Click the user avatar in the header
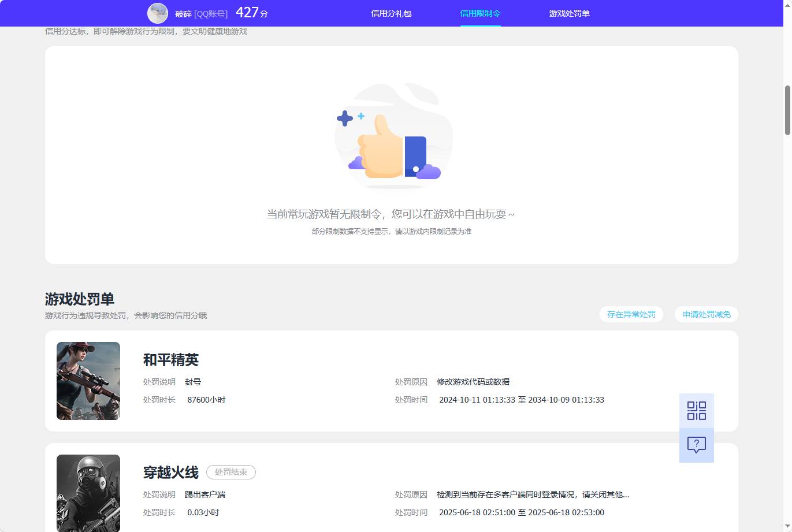The image size is (792, 532). click(x=158, y=13)
